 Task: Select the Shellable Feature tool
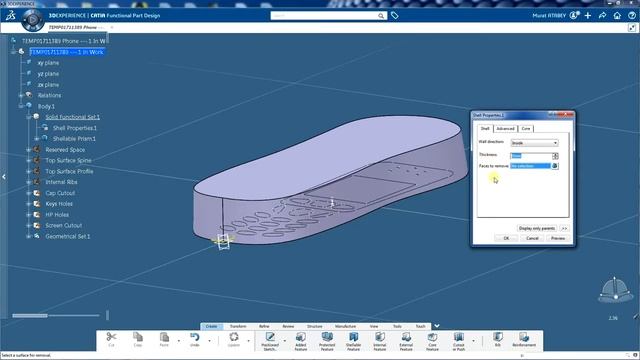[353, 340]
